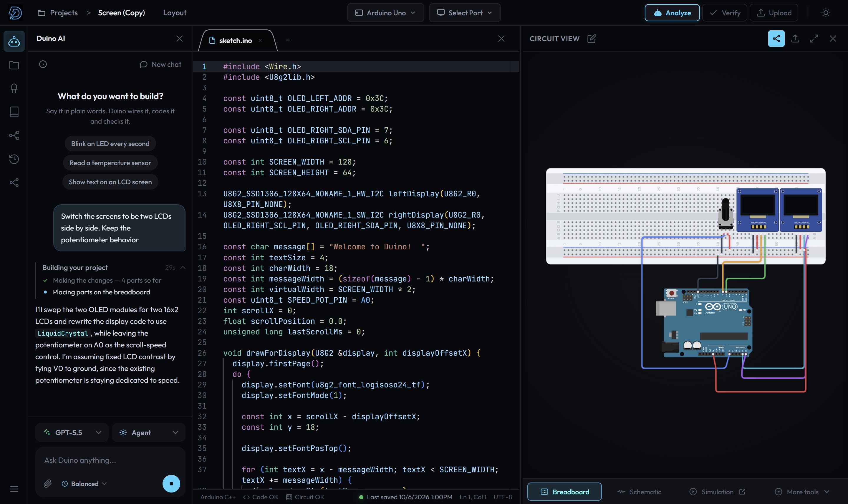Open the Duino AI robot sidebar icon

pos(14,41)
